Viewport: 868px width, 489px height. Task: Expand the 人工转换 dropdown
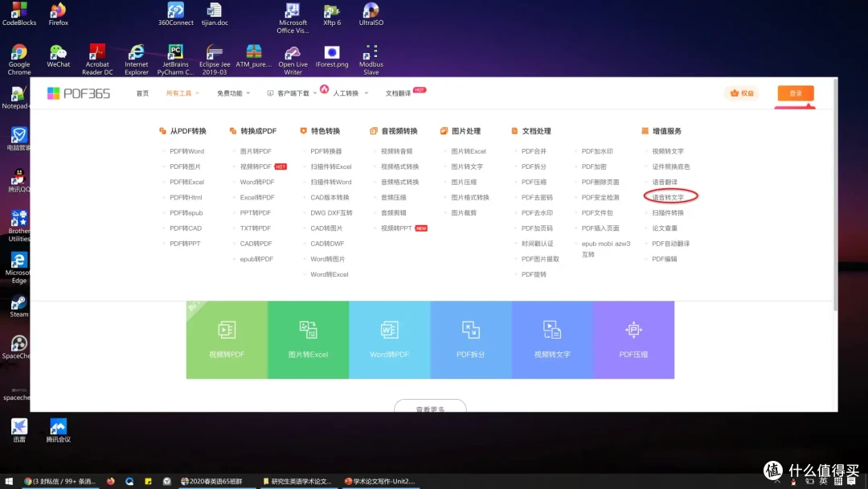(350, 93)
